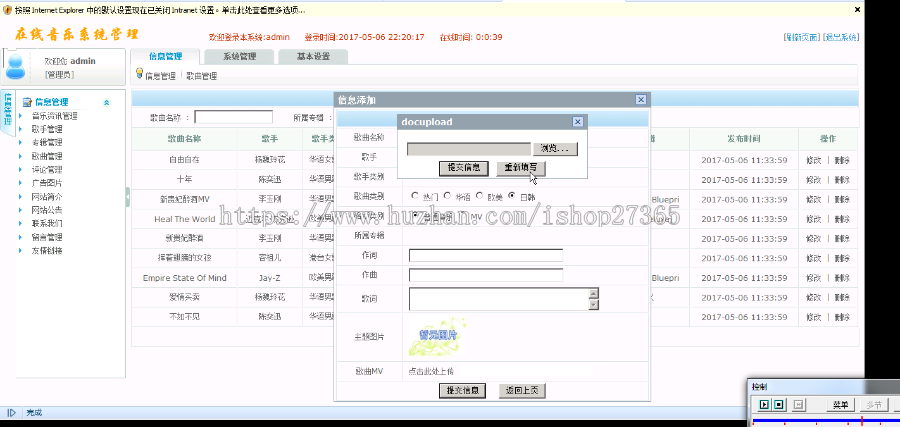
Task: Click the file path field in docupload
Action: (x=469, y=149)
